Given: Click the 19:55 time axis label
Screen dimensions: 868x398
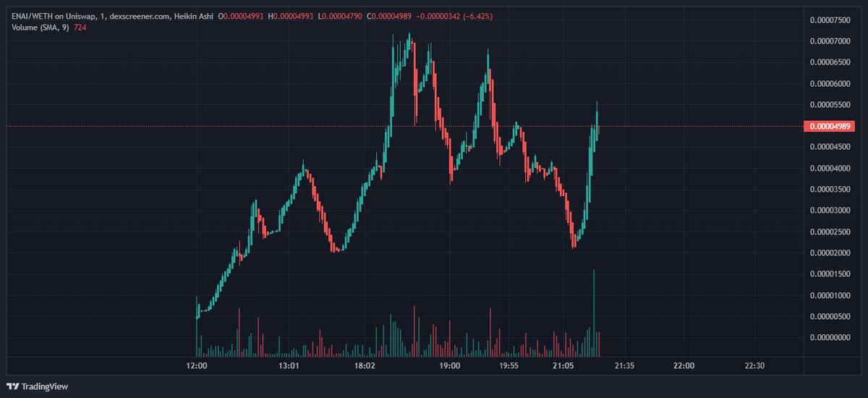Looking at the screenshot, I should 509,366.
